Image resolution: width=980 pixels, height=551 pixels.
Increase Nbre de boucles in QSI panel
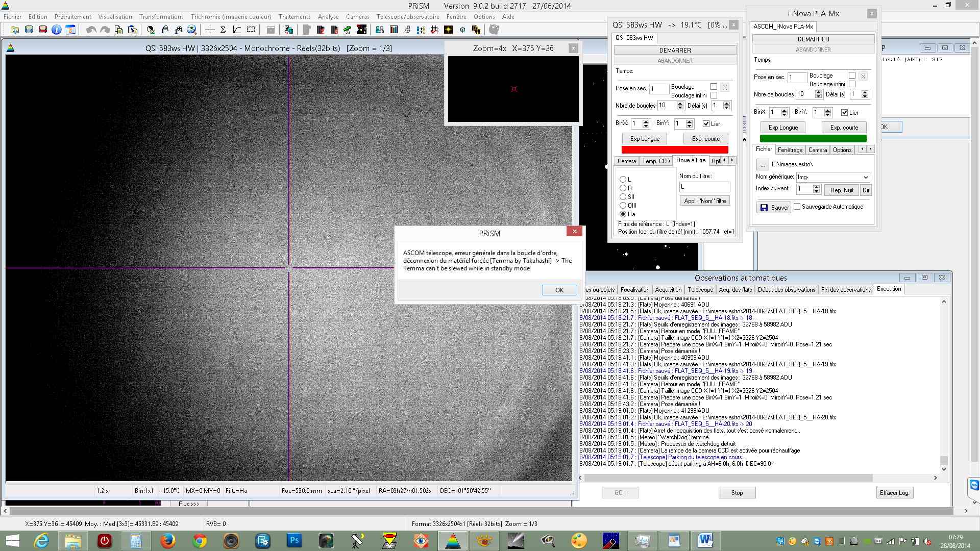pyautogui.click(x=680, y=103)
